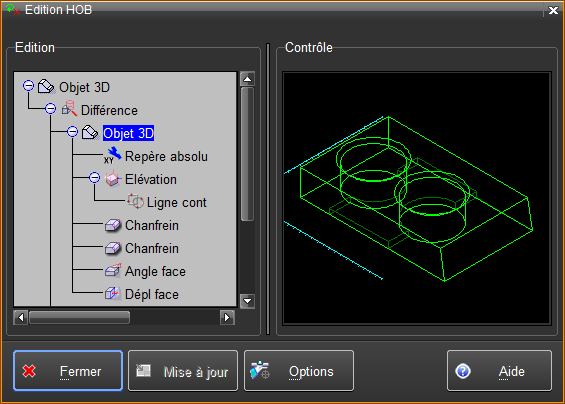Select the Dépl face icon
The height and width of the screenshot is (404, 565).
pos(113,293)
